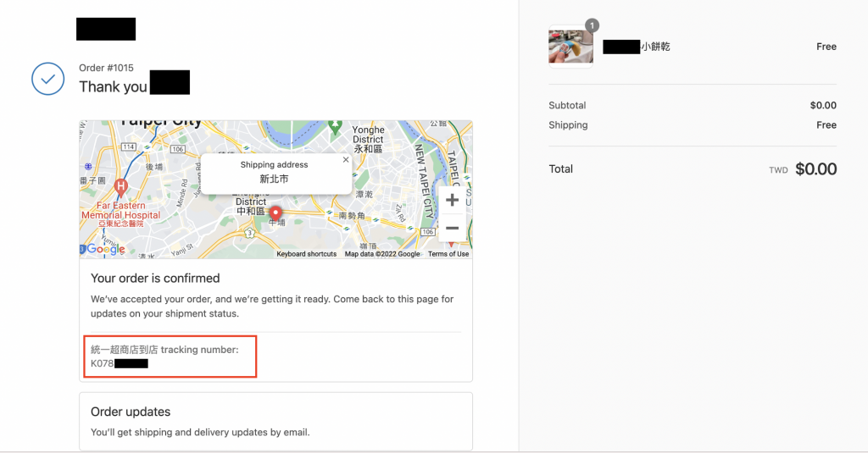Image resolution: width=868 pixels, height=453 pixels.
Task: Click the Order #1015 label
Action: pyautogui.click(x=106, y=68)
